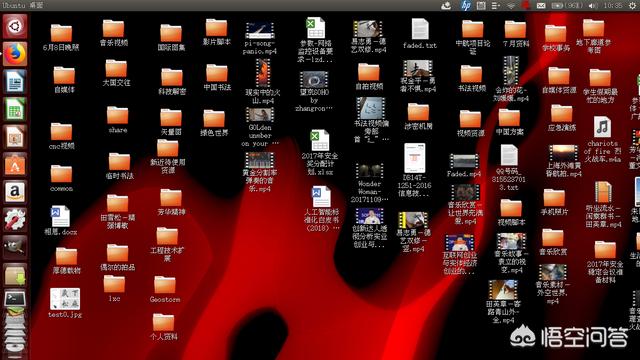Click the 10:35 clock in top bar
The height and width of the screenshot is (360, 640).
point(613,6)
